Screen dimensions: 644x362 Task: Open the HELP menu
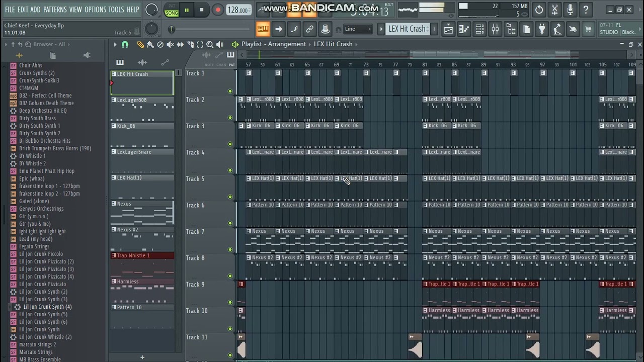pos(133,10)
